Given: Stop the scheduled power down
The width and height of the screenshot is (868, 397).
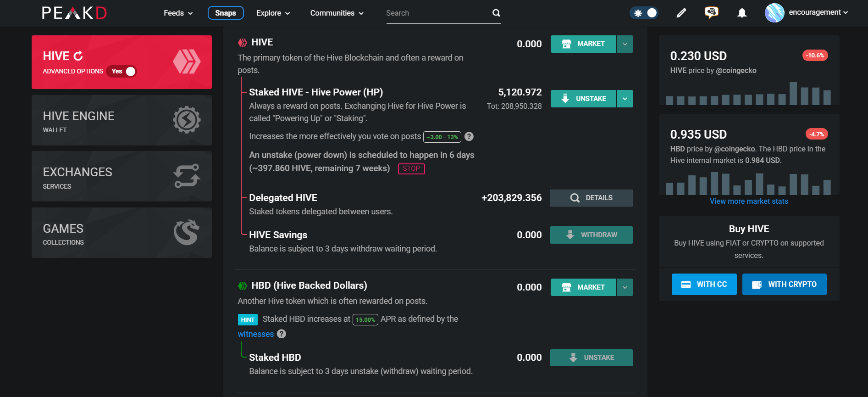Looking at the screenshot, I should (411, 168).
